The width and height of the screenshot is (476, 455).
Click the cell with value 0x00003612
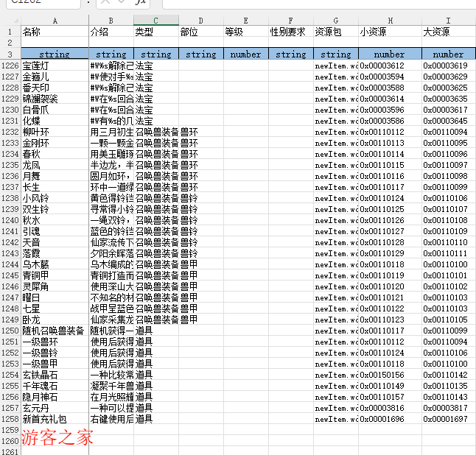click(x=390, y=66)
